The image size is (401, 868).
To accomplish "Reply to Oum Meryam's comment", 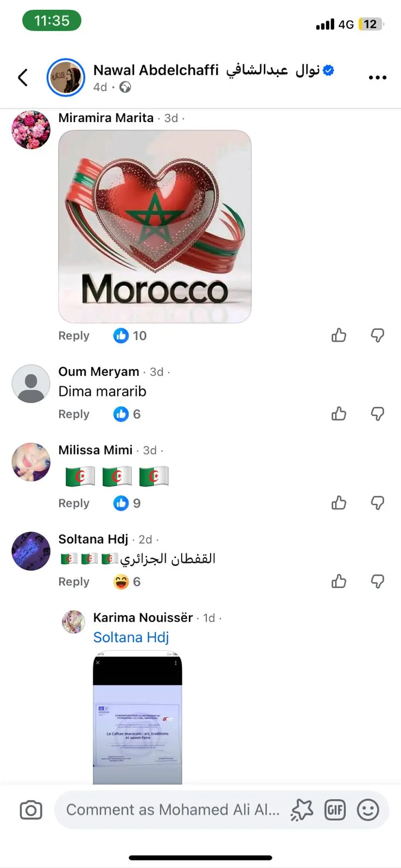I will point(74,414).
